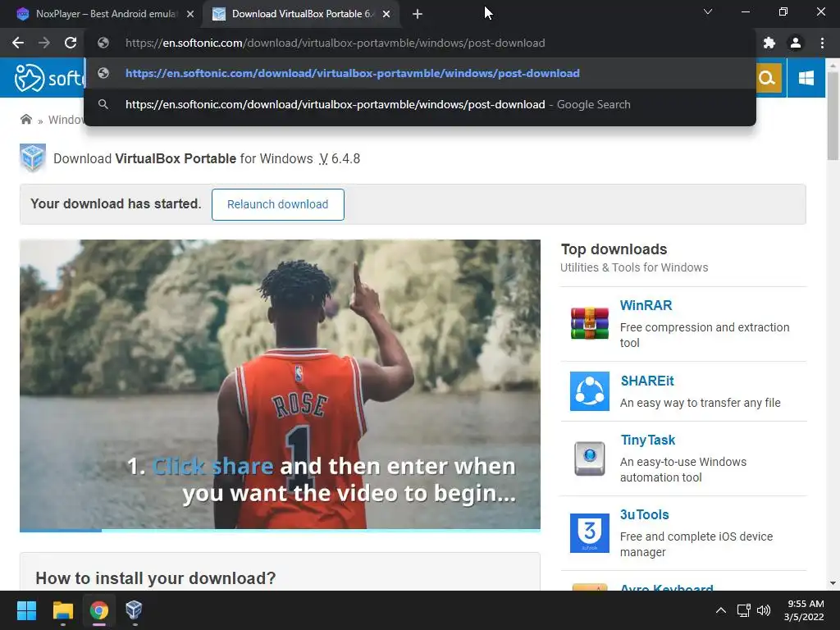
Task: Click 'An easy-to-use Windows automation tool' text
Action: 683,469
